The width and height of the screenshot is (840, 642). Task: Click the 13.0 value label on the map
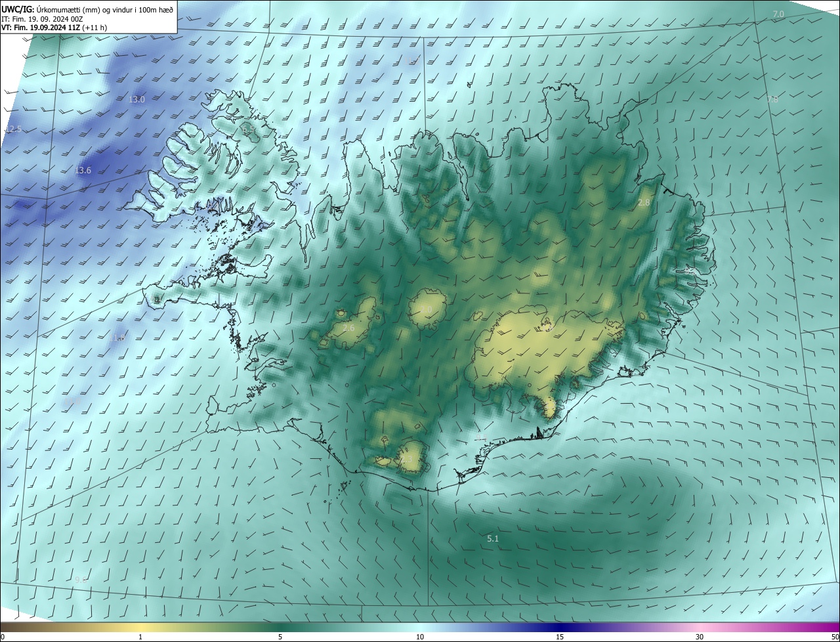point(136,100)
